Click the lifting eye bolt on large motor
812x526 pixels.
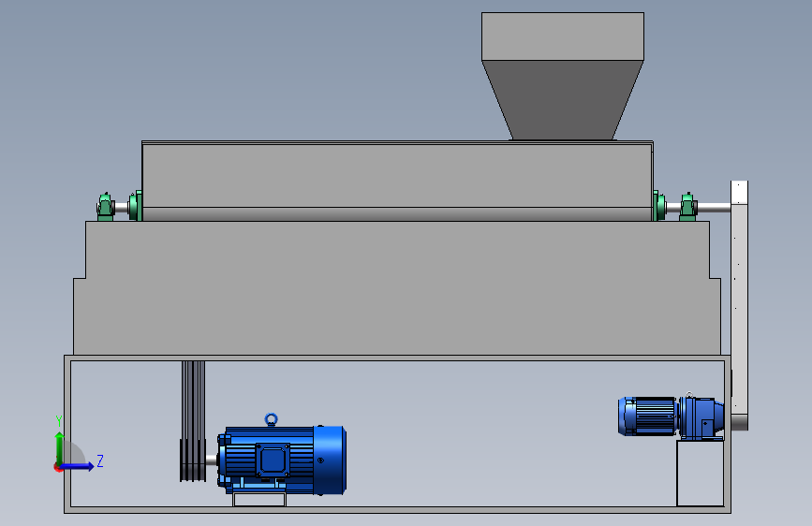tap(271, 419)
